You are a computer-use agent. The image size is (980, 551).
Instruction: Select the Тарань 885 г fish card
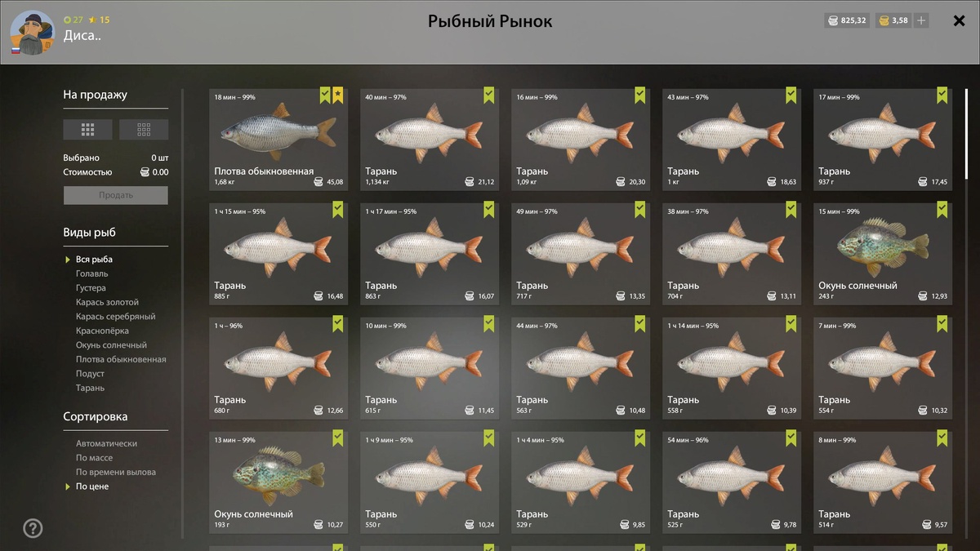278,254
